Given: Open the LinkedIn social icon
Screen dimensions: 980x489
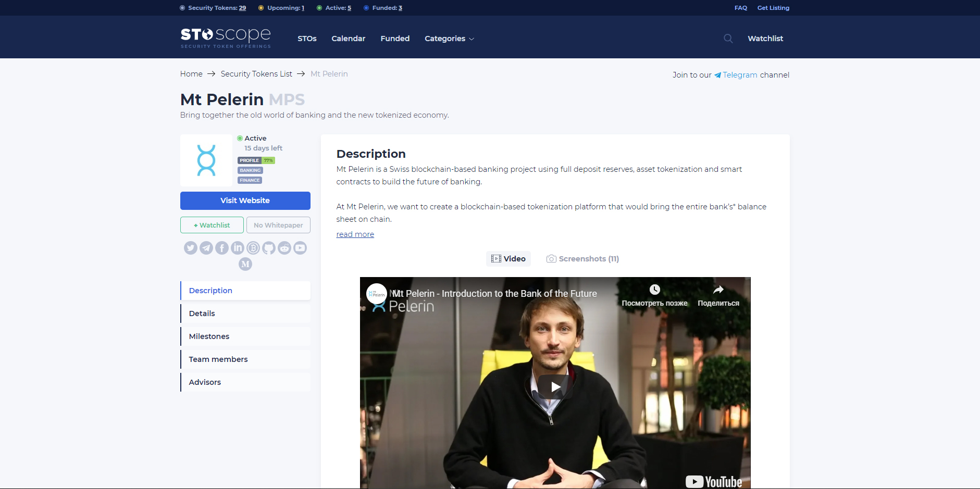Looking at the screenshot, I should (x=238, y=248).
